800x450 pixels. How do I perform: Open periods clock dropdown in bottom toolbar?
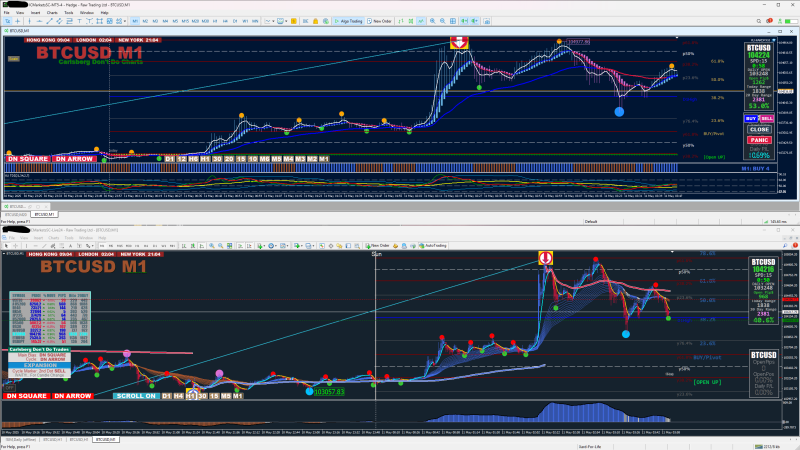[273, 245]
